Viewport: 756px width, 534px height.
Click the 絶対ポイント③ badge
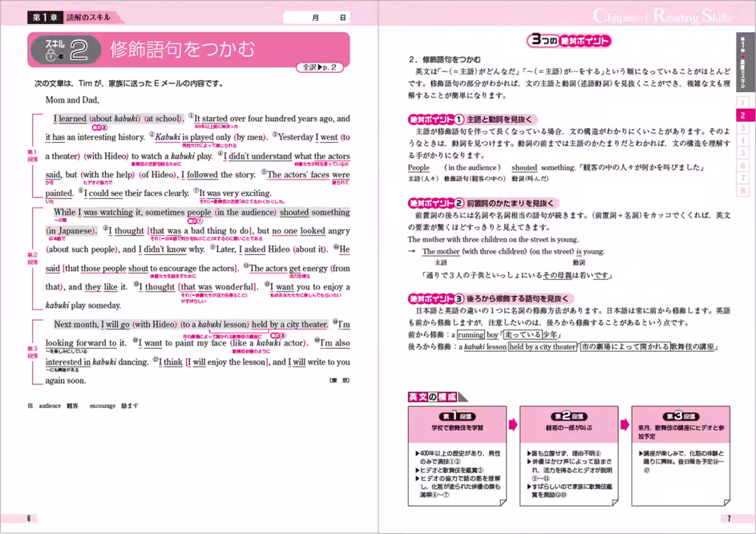[436, 298]
